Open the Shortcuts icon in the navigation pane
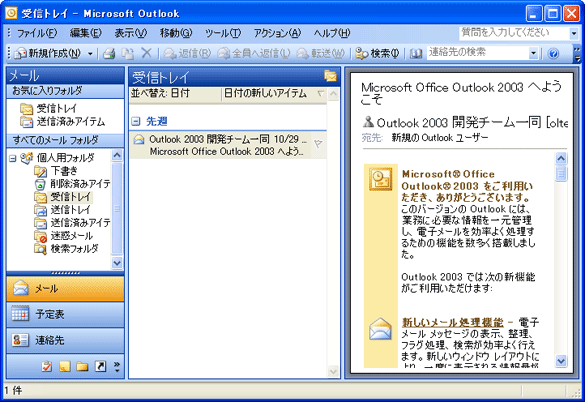 point(100,367)
